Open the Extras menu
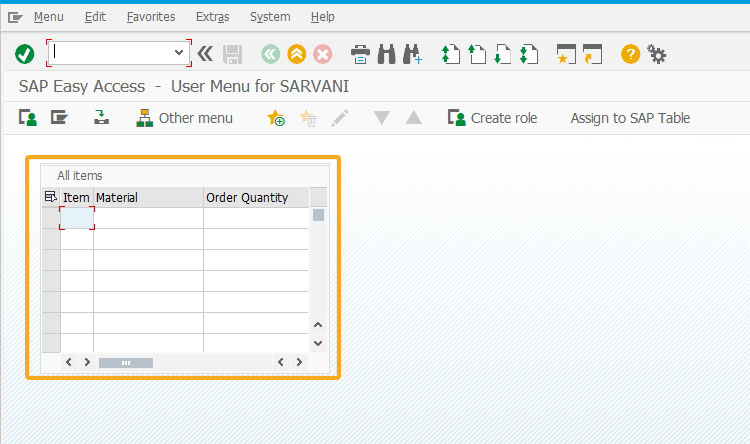 click(x=212, y=17)
